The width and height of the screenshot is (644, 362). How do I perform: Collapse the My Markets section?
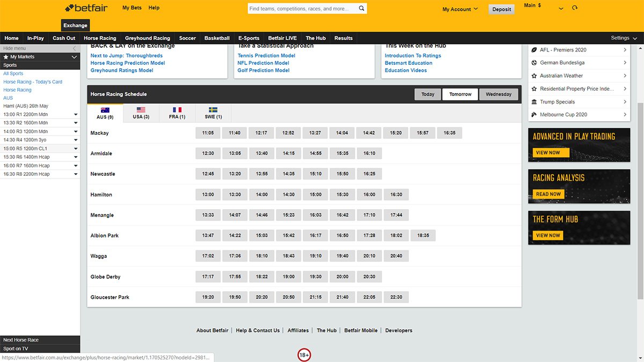(75, 56)
